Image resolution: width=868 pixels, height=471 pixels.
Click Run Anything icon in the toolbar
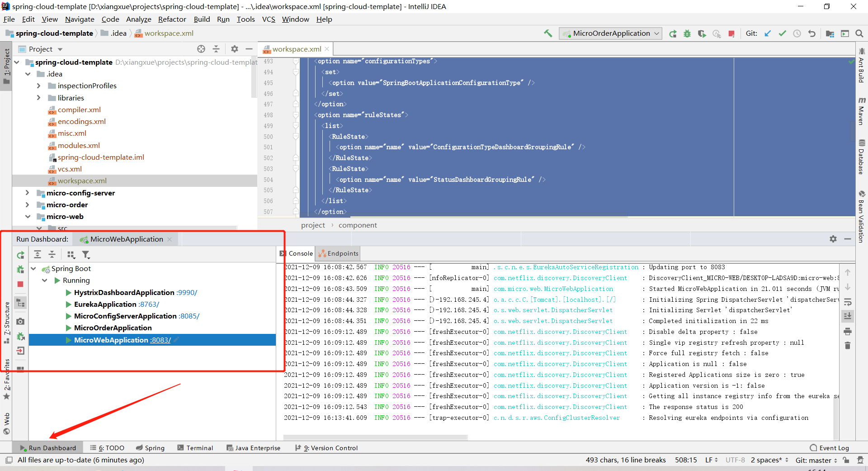pyautogui.click(x=844, y=33)
